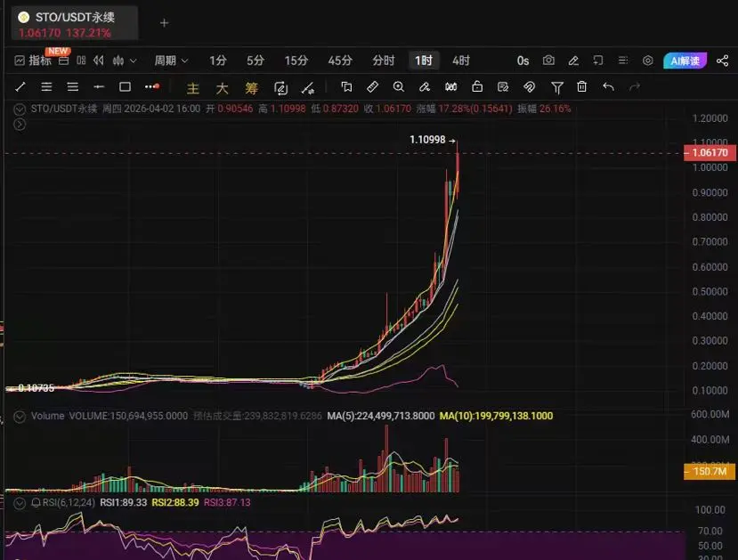This screenshot has width=738, height=560.
Task: Click the 0s countdown indicator
Action: click(x=523, y=61)
